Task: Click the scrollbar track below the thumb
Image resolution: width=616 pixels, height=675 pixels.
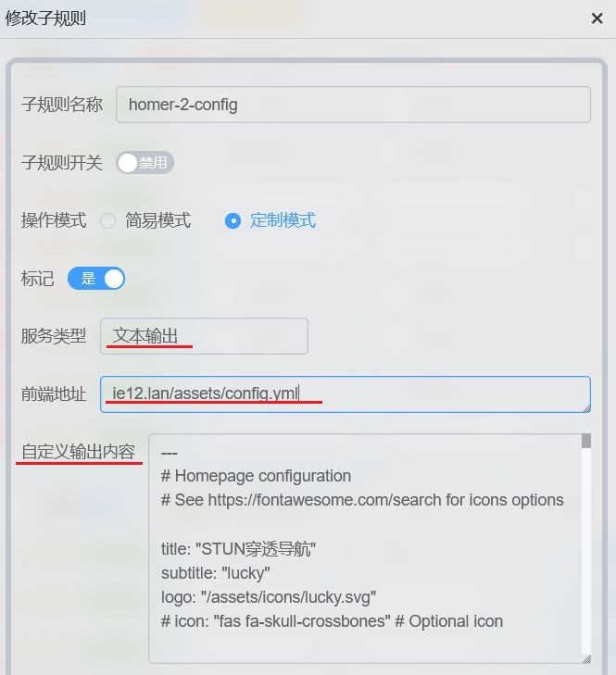Action: point(585,551)
